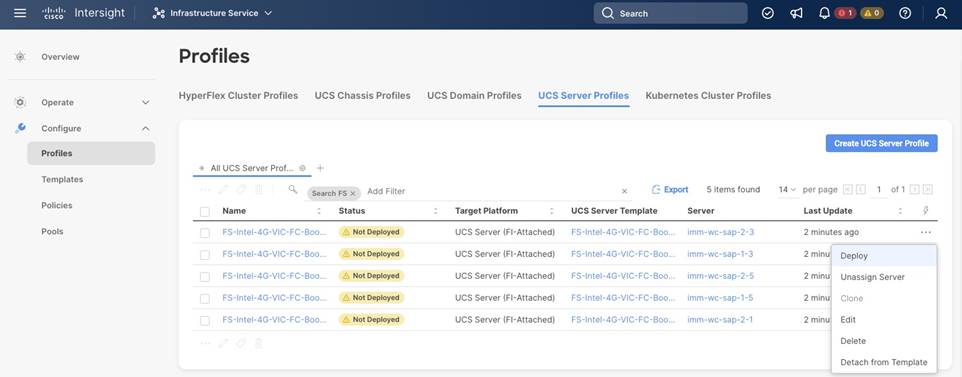Choose Deploy from the context menu
Screen dimensions: 962x377
[884, 255]
